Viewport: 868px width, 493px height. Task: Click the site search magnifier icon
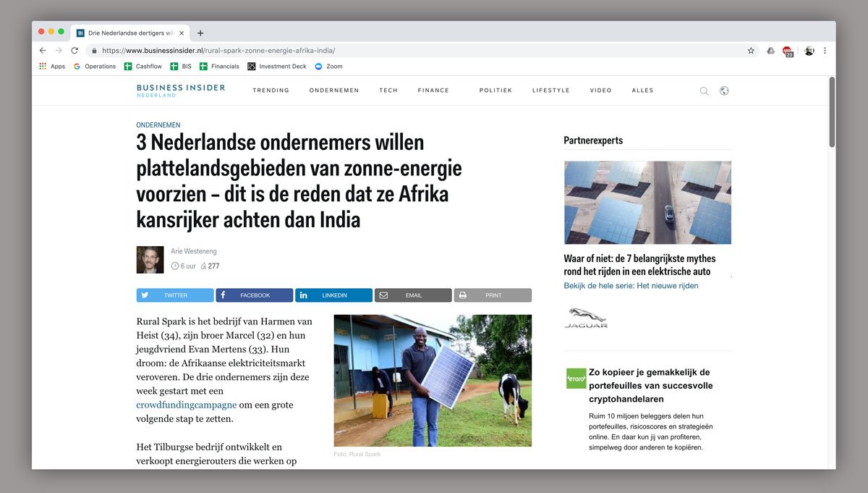coord(704,90)
